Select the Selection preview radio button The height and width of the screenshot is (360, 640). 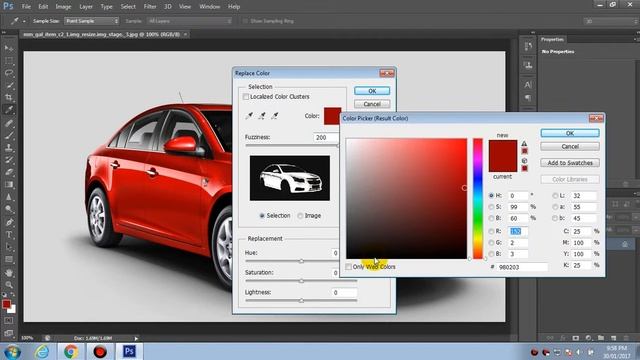pyautogui.click(x=262, y=216)
